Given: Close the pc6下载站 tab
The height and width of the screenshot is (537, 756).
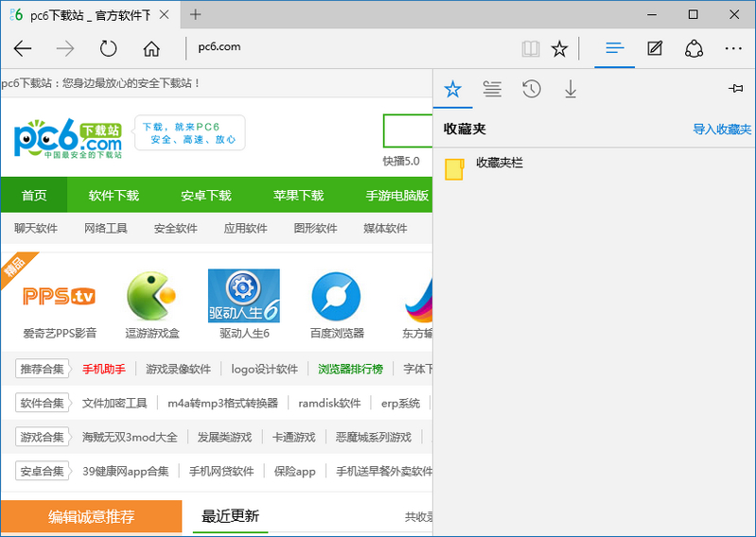Looking at the screenshot, I should [x=164, y=14].
